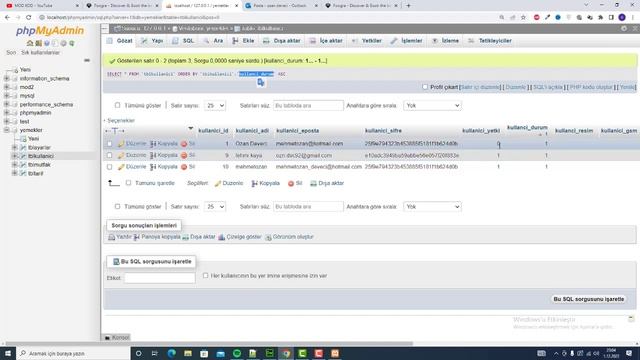Screen dimensions: 640x360
Task: Switch to the Yapı tab
Action: pos(152,41)
